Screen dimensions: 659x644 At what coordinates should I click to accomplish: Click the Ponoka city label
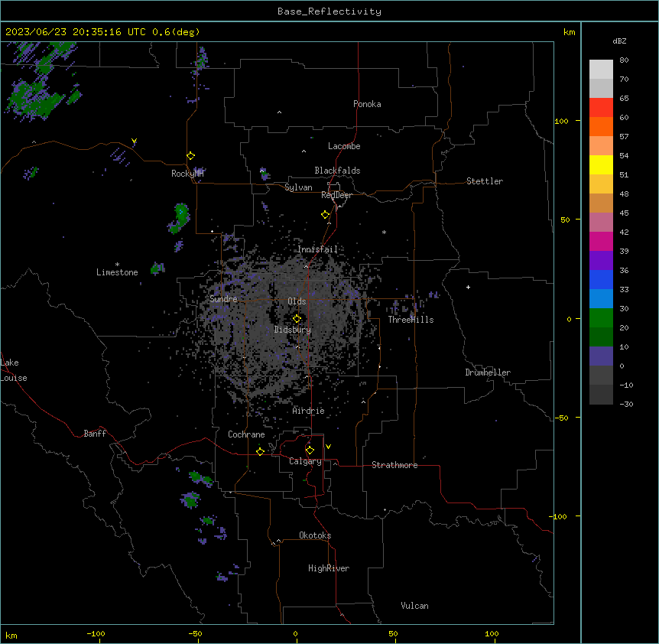(367, 104)
